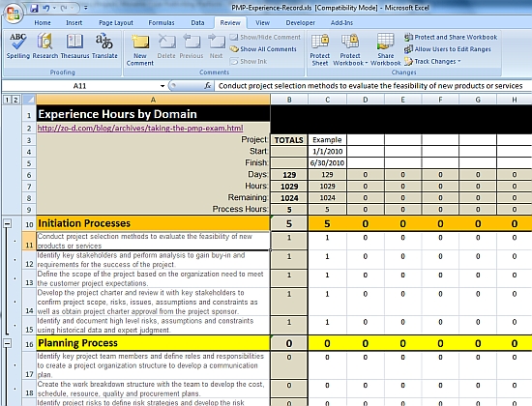Click the Office button orb

tap(14, 14)
